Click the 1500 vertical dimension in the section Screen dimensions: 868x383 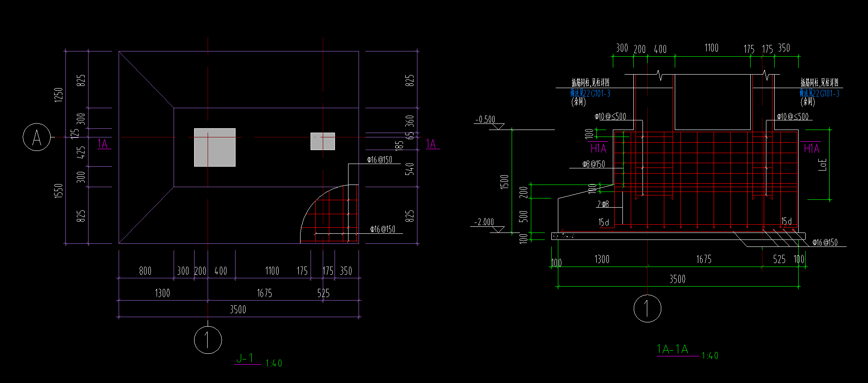click(x=505, y=181)
